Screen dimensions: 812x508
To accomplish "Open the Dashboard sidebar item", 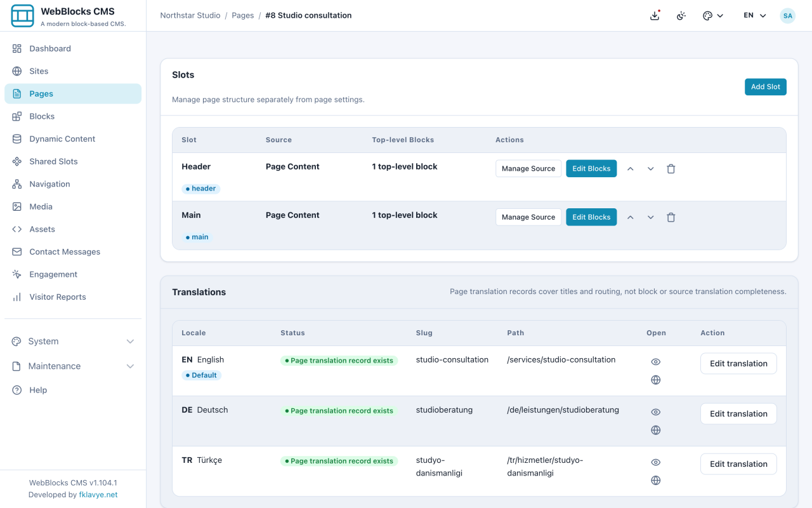I will click(x=73, y=48).
